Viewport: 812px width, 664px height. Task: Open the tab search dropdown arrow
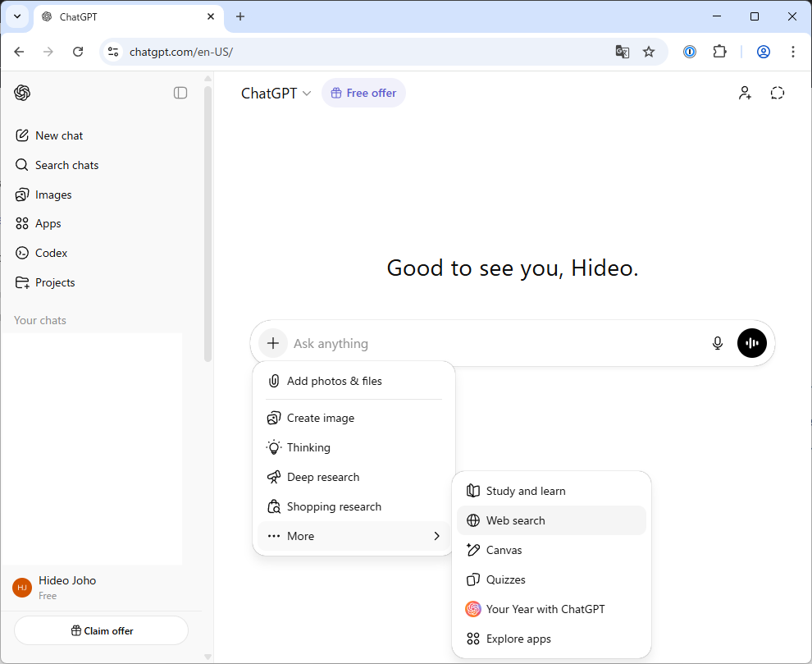17,16
